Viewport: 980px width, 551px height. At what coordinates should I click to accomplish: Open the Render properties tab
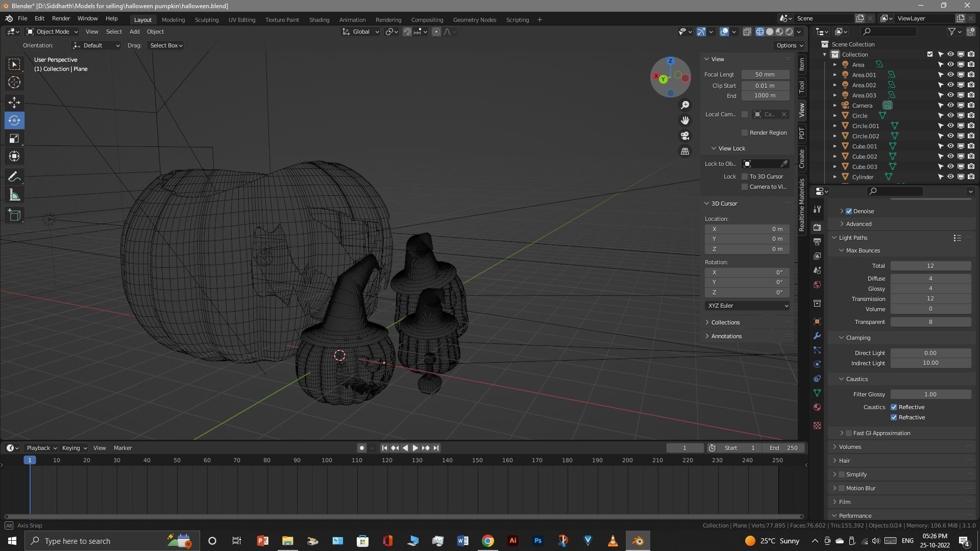tap(817, 227)
